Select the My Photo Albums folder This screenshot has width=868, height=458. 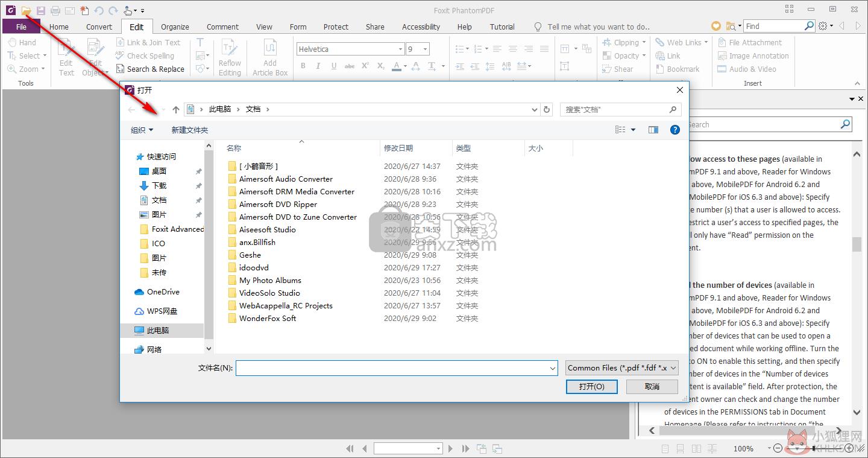tap(265, 280)
